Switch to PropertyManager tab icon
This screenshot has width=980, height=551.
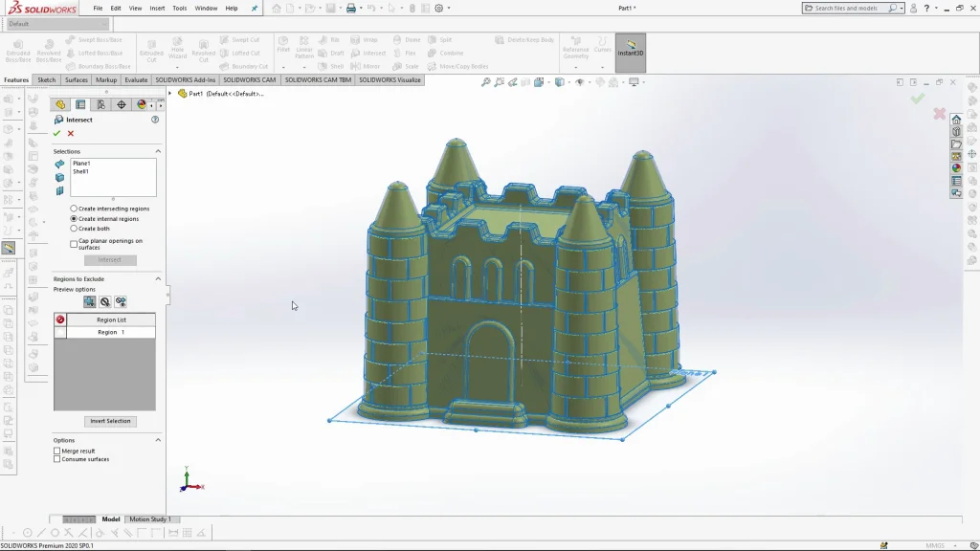point(80,104)
